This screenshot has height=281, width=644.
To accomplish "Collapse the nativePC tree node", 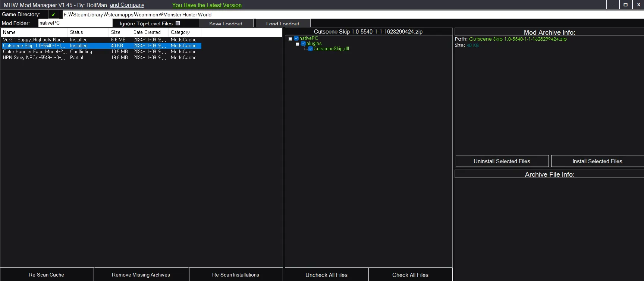I will click(x=290, y=39).
